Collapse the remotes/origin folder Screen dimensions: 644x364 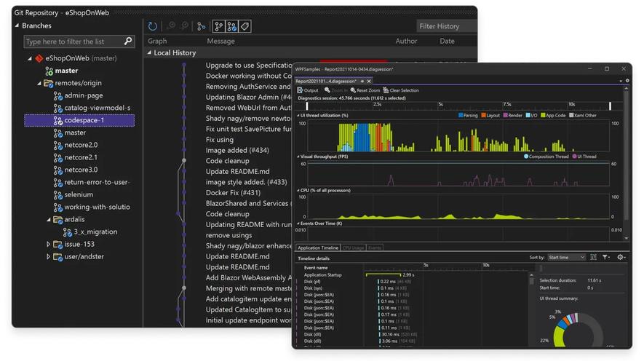pyautogui.click(x=39, y=84)
